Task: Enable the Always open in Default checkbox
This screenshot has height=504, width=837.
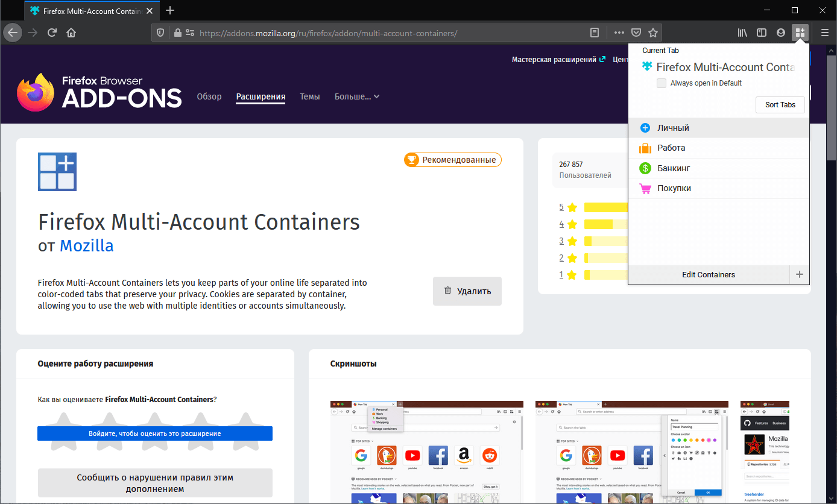Action: [662, 83]
